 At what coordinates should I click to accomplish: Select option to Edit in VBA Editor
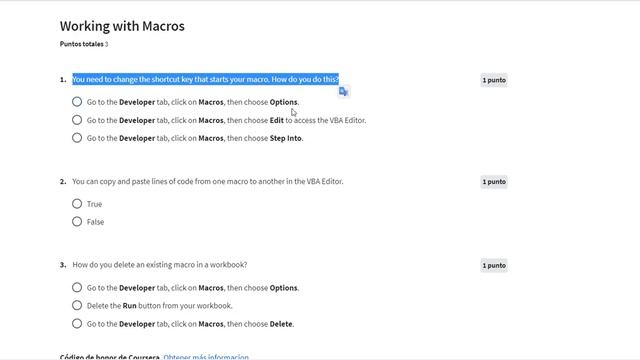point(77,120)
